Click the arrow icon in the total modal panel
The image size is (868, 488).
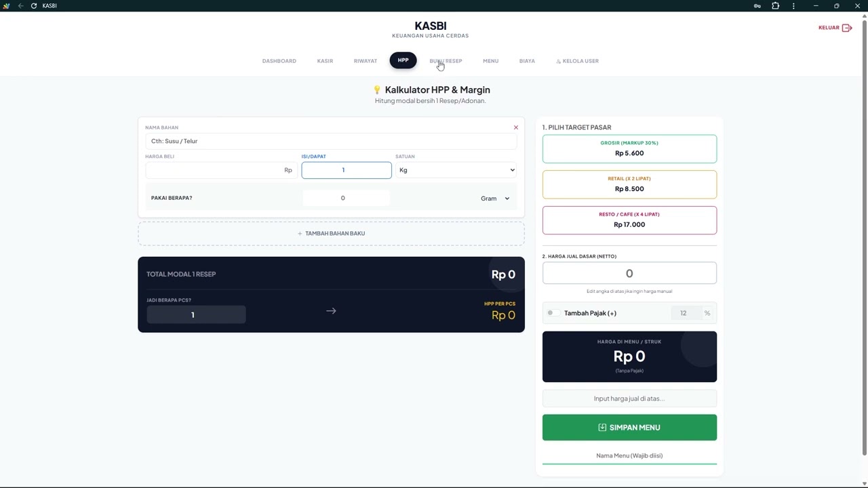331,311
